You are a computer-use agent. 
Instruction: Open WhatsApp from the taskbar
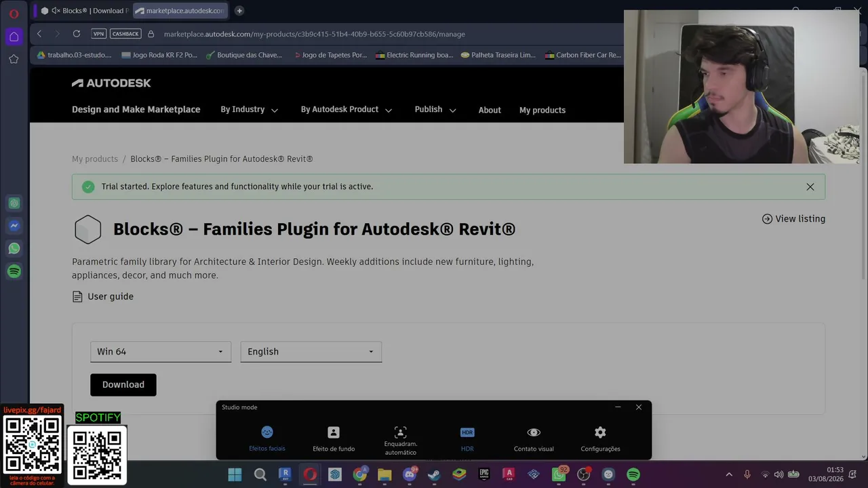point(559,474)
